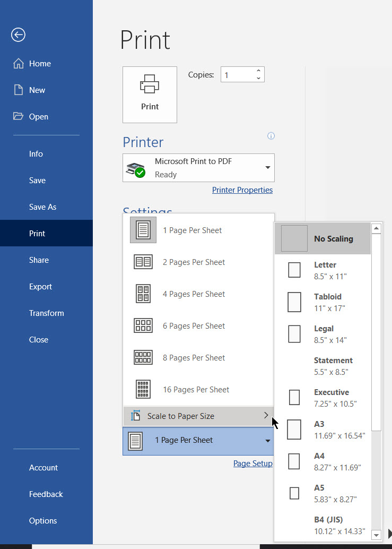Click the paper size list scroll down arrow
The height and width of the screenshot is (549, 392).
[376, 535]
